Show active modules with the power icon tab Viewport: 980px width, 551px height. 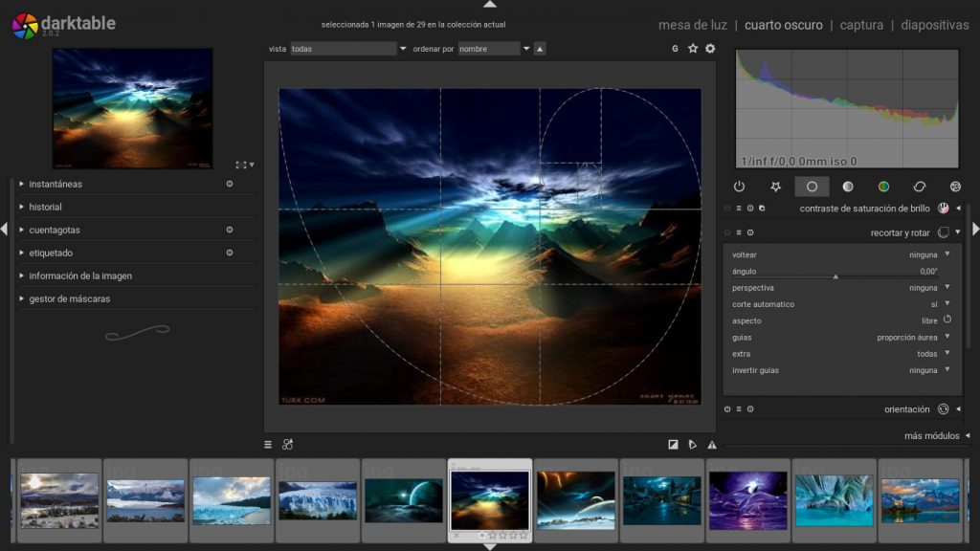(740, 187)
